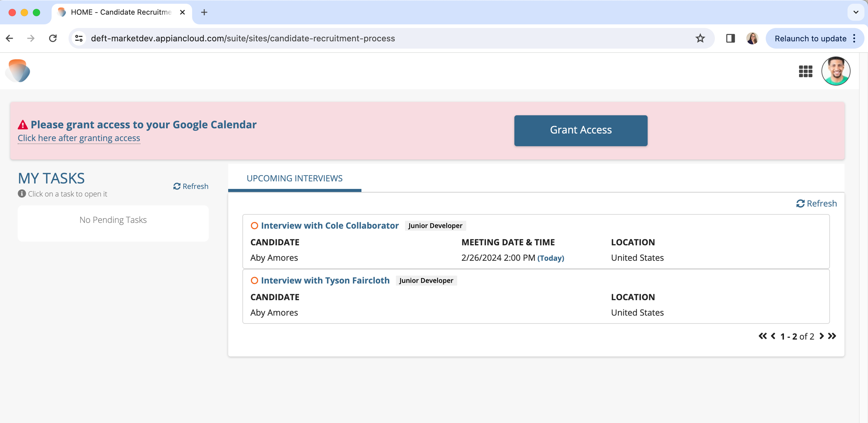
Task: Click the MY TASKS heading
Action: click(51, 178)
